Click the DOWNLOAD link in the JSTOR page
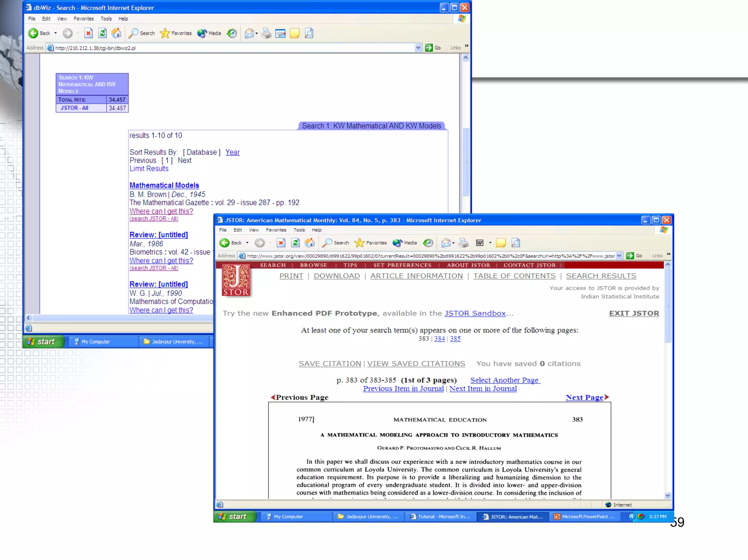Screen dimensions: 748x560 click(x=336, y=276)
